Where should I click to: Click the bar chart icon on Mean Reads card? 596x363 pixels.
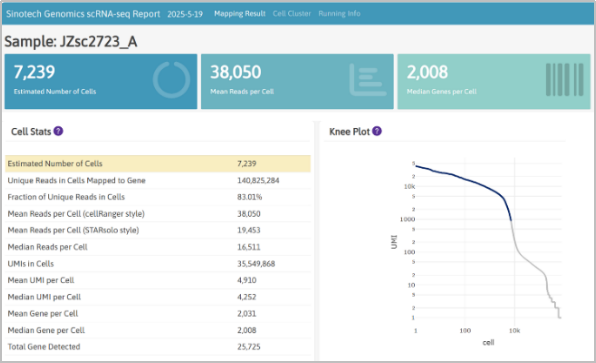(x=368, y=79)
